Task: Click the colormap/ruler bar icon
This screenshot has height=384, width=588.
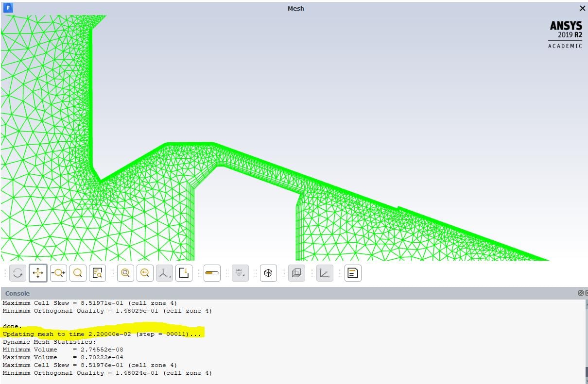Action: click(x=212, y=273)
